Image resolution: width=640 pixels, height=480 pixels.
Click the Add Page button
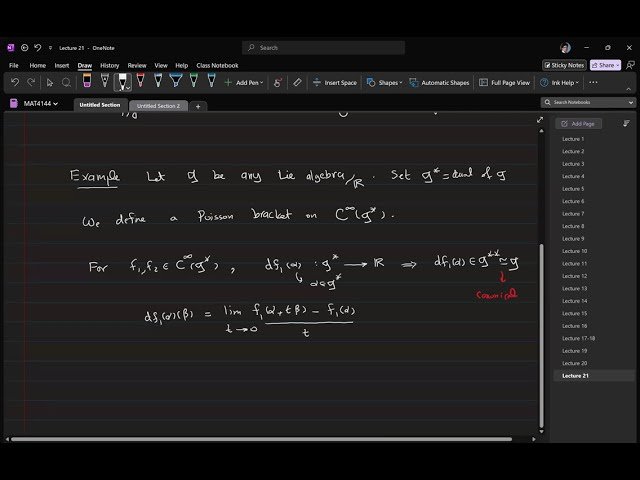[578, 124]
